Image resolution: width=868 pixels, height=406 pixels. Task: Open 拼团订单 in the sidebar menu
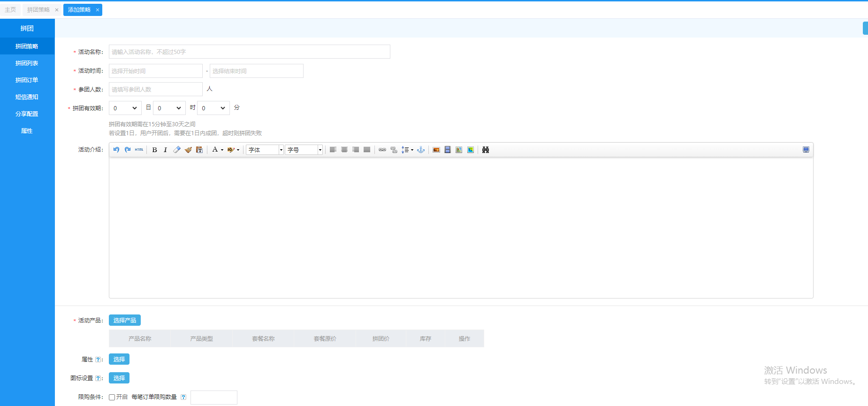[x=27, y=80]
